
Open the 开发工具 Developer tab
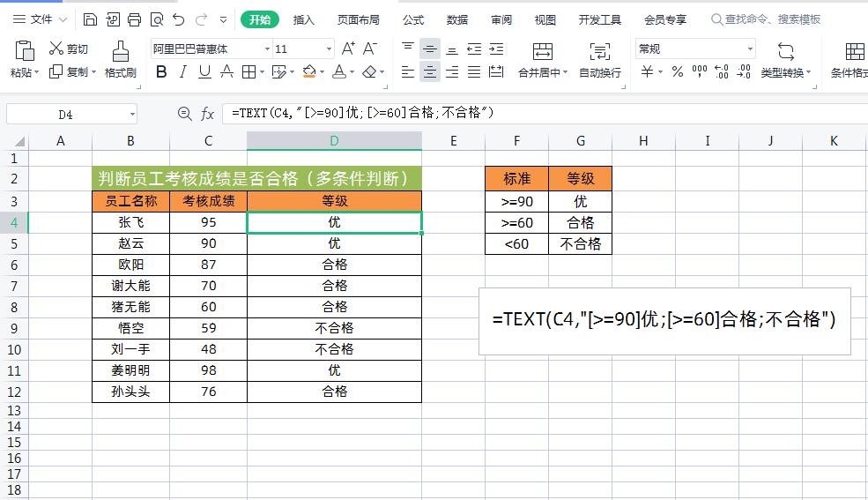point(600,20)
